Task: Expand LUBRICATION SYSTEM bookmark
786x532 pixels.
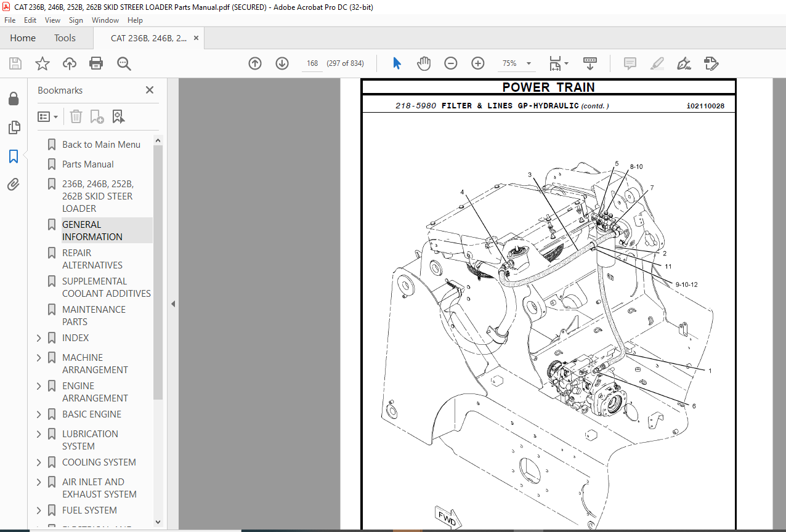Action: coord(39,434)
